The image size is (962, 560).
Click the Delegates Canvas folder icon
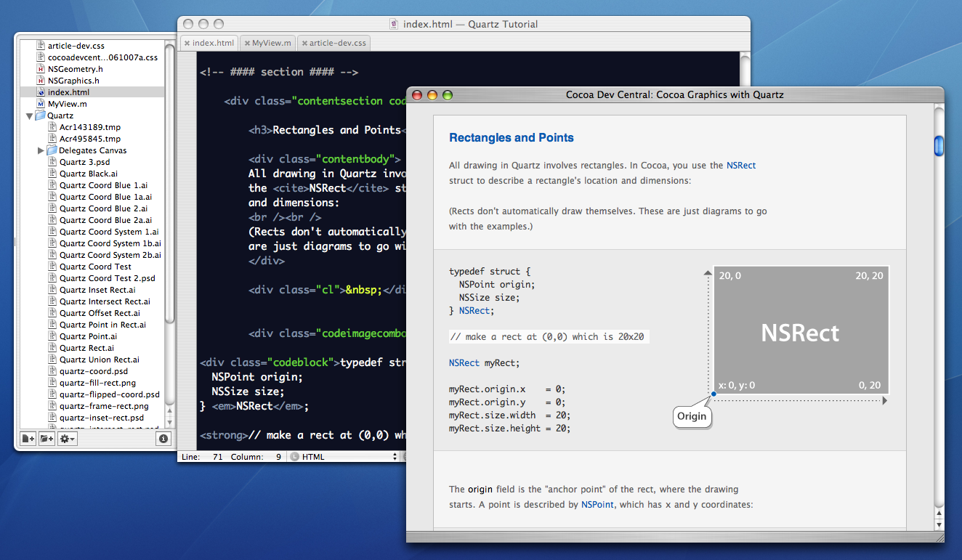tap(52, 150)
